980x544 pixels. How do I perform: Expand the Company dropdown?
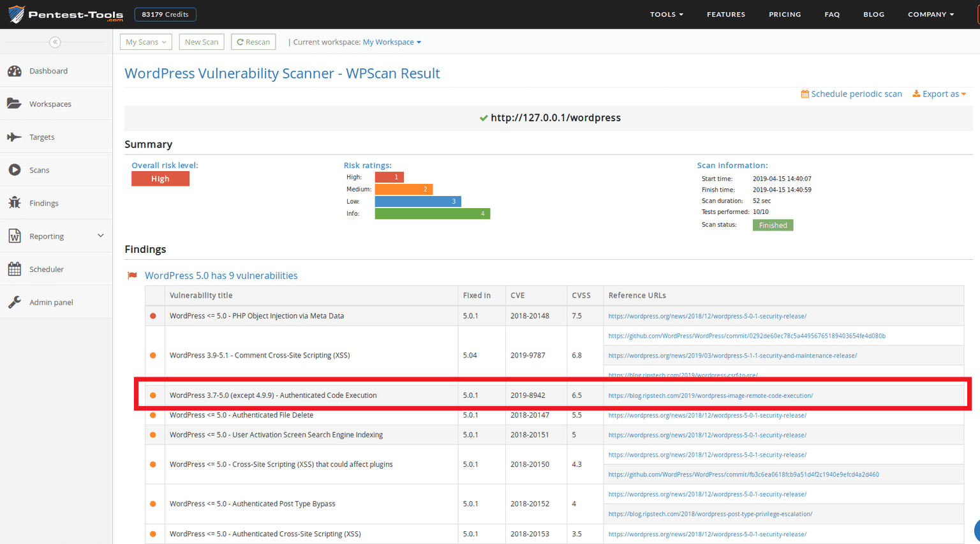pos(930,14)
